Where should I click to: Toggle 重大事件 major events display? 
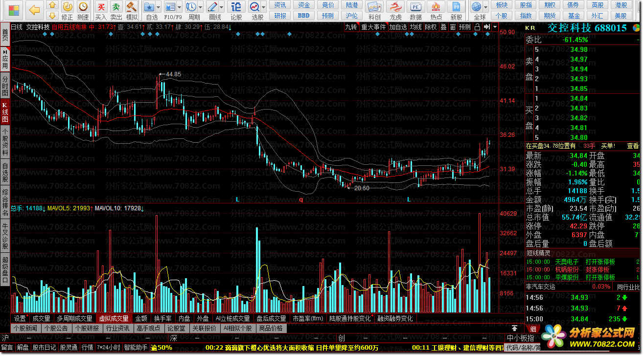click(373, 27)
